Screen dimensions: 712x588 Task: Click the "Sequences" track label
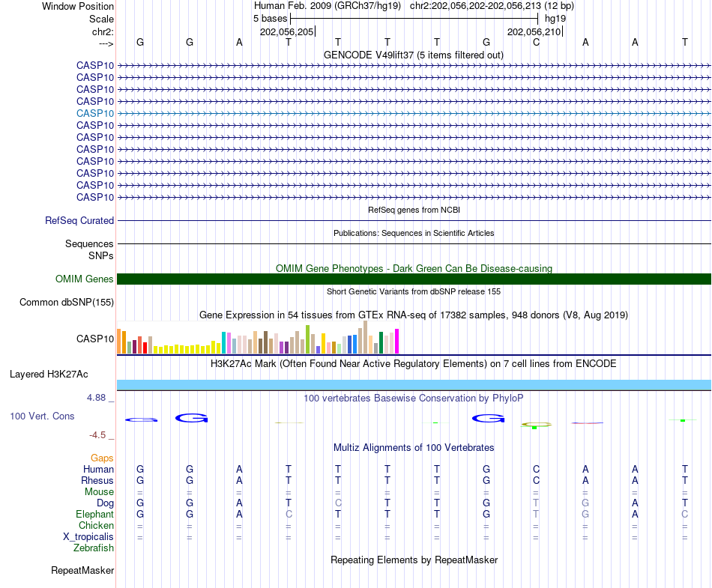click(x=89, y=243)
